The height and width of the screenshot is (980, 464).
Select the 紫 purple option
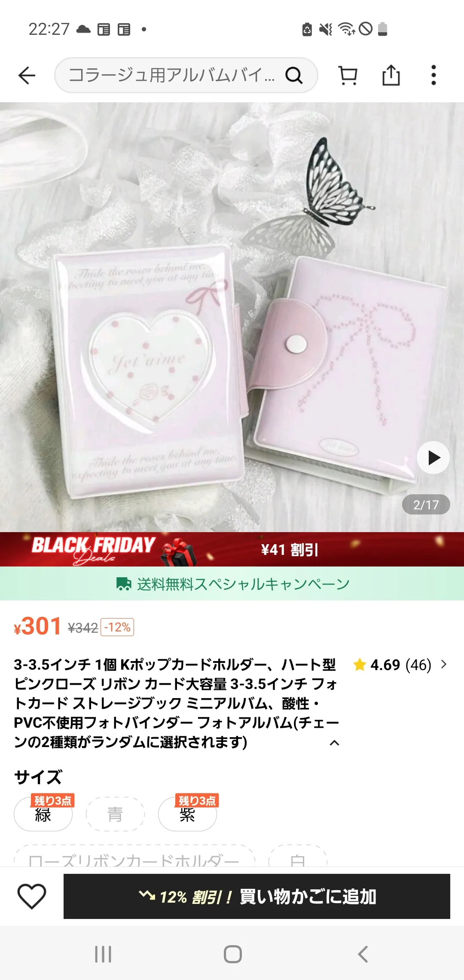coord(187,814)
